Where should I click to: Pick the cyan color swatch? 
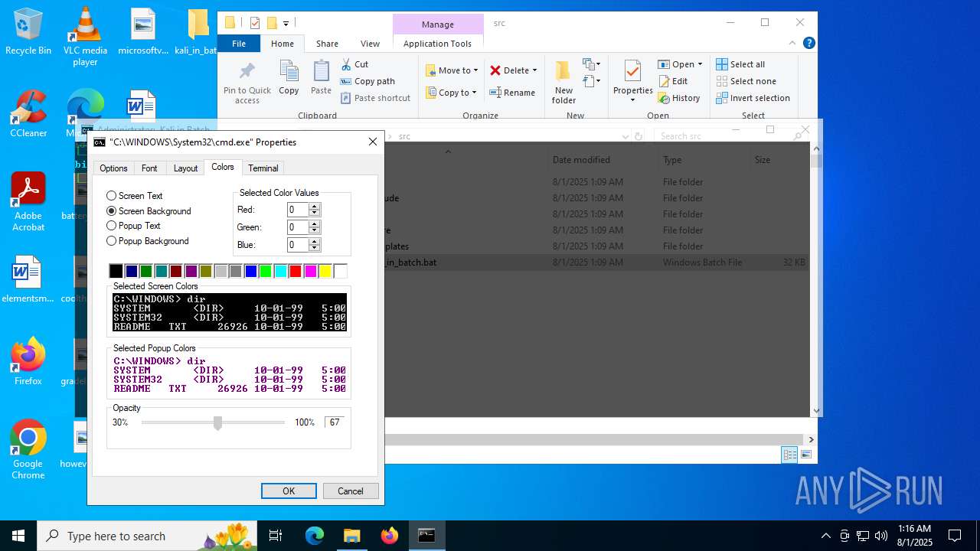click(280, 271)
